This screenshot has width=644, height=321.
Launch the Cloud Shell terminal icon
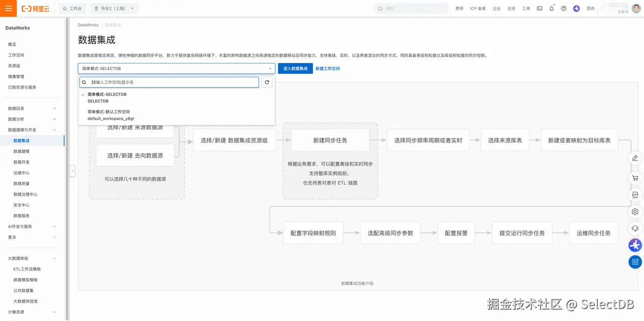tap(540, 9)
